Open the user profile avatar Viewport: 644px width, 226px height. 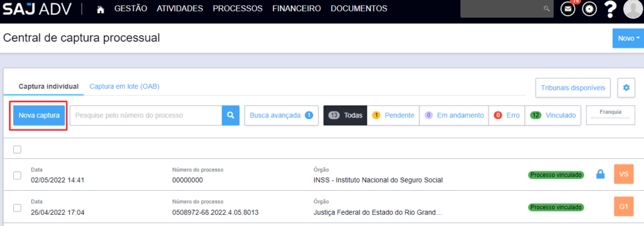click(x=633, y=9)
